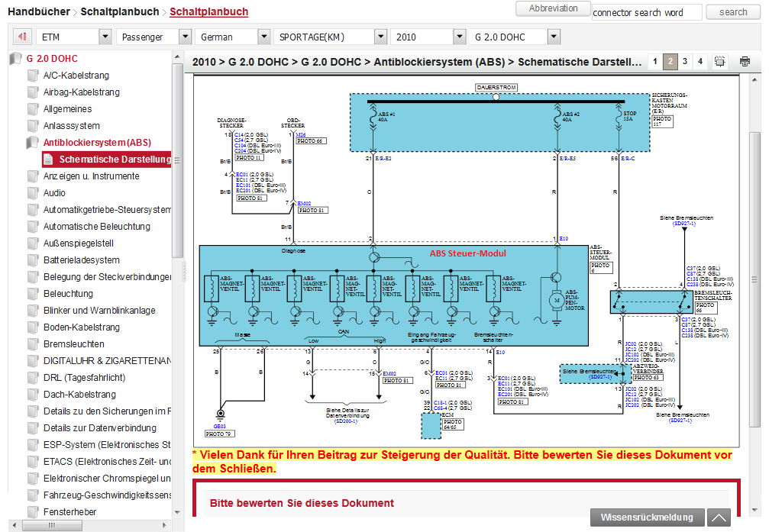Image resolution: width=769 pixels, height=532 pixels.
Task: Click the sidebar collapse arrow icon
Action: coord(23,37)
